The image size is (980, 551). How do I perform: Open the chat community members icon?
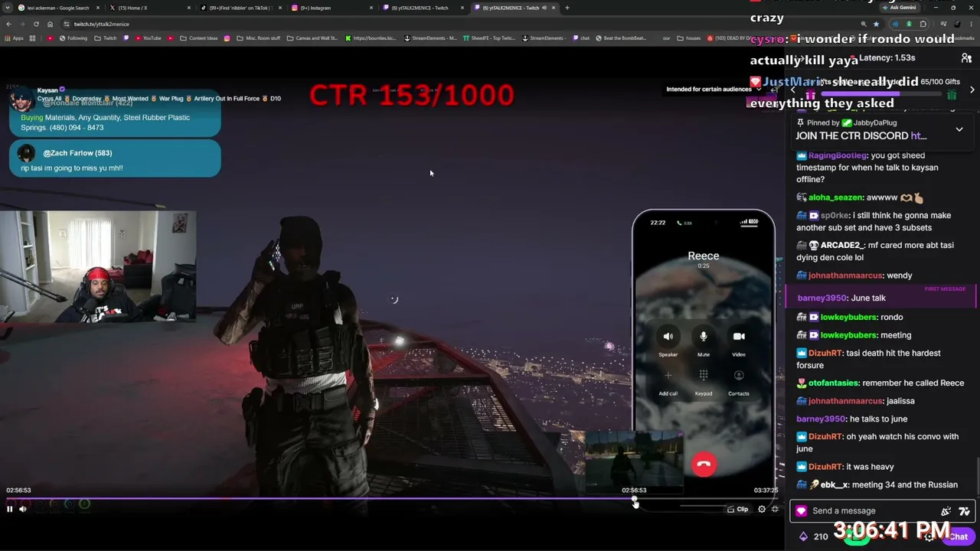(966, 58)
